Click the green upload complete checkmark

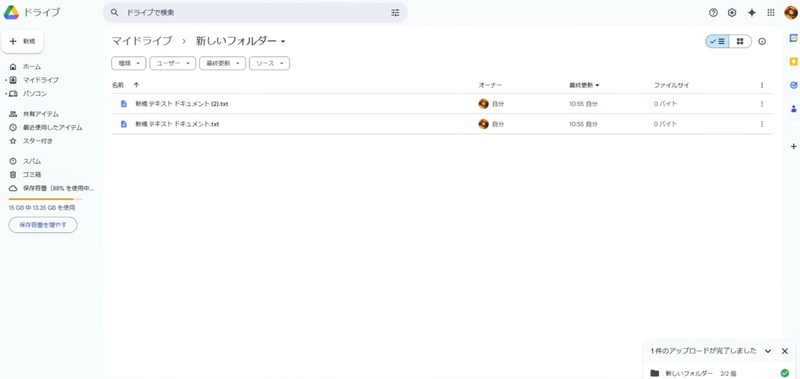click(785, 373)
